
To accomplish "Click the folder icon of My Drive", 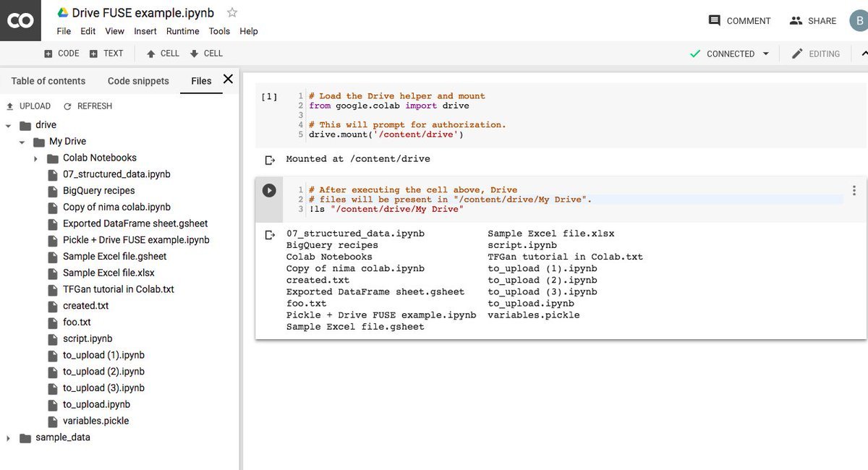I will 39,142.
